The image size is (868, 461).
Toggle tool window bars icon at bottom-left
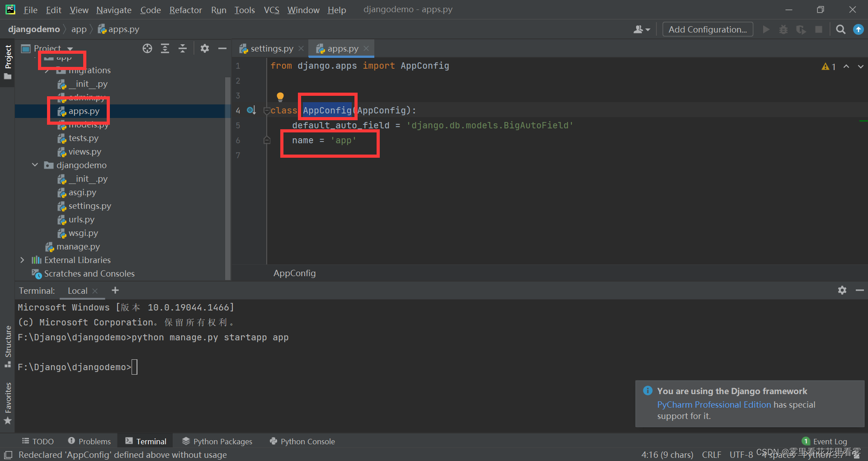tap(8, 455)
